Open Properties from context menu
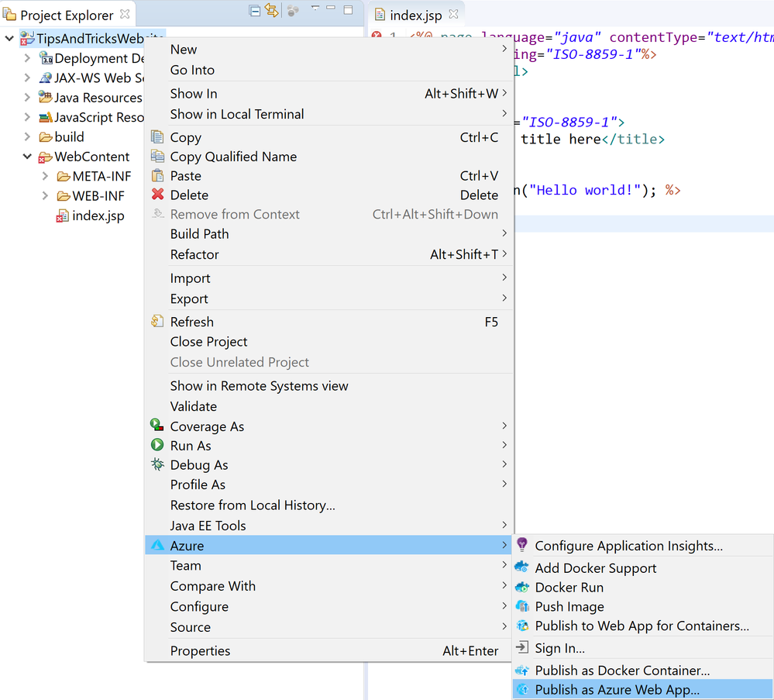Screen dimensions: 774x700 click(329, 651)
